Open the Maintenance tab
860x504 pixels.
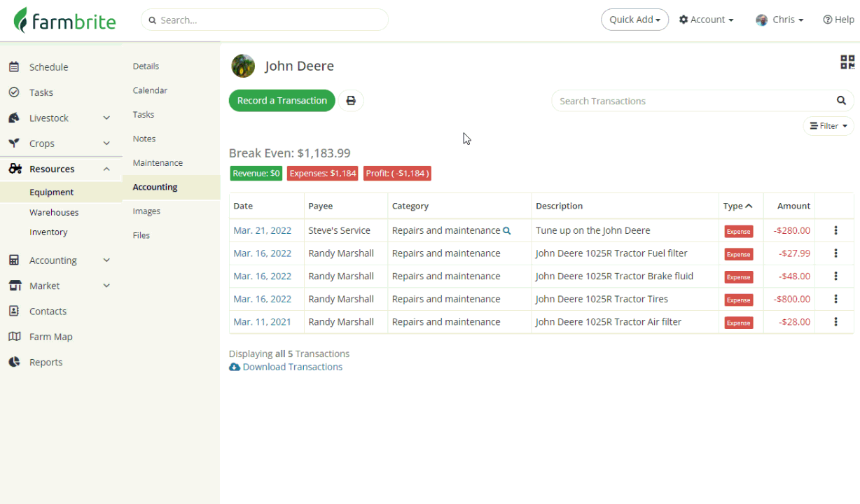click(158, 163)
